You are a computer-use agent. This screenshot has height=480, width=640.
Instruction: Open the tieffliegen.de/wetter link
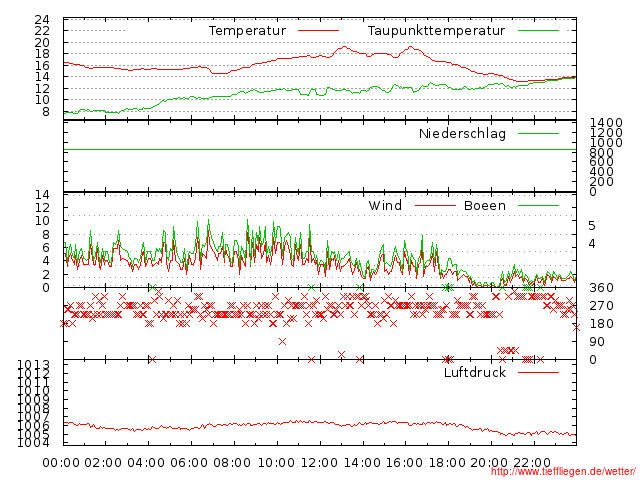tap(563, 472)
